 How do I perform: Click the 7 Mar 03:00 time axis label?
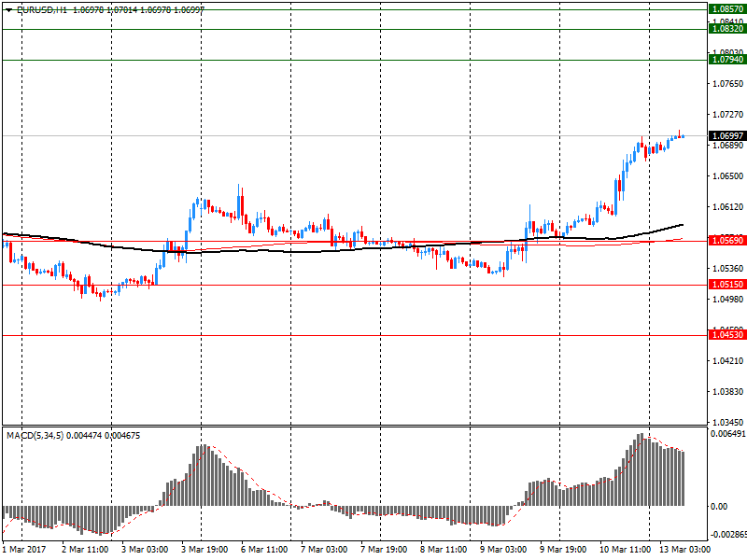click(x=324, y=550)
